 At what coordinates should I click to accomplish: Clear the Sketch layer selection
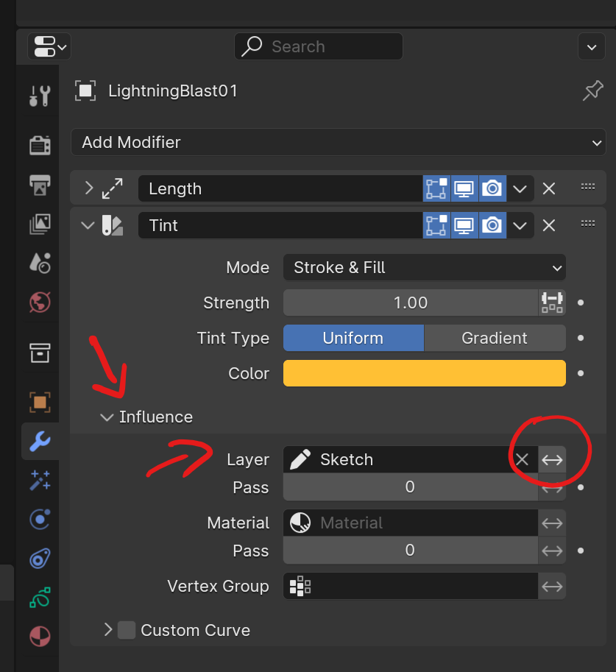click(x=522, y=459)
